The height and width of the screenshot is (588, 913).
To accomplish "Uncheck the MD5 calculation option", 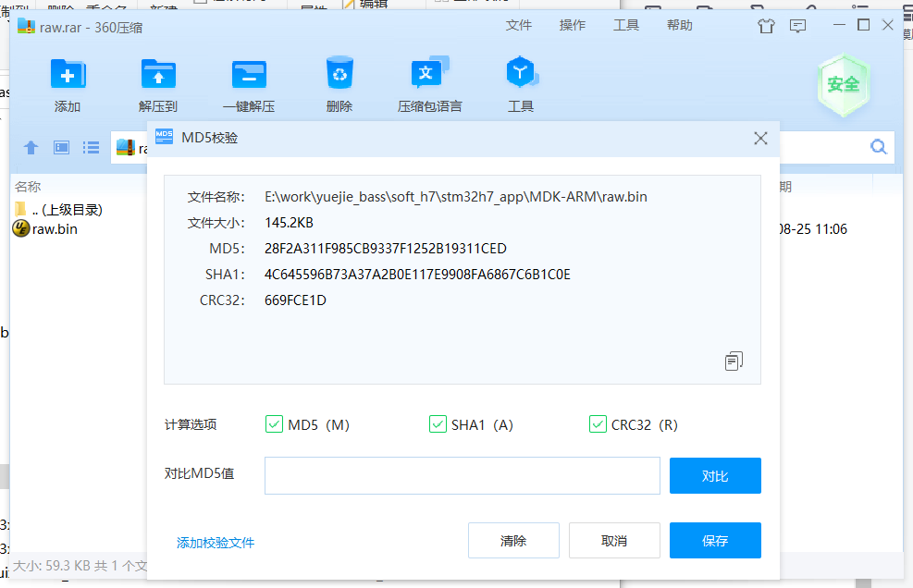I will [x=274, y=424].
